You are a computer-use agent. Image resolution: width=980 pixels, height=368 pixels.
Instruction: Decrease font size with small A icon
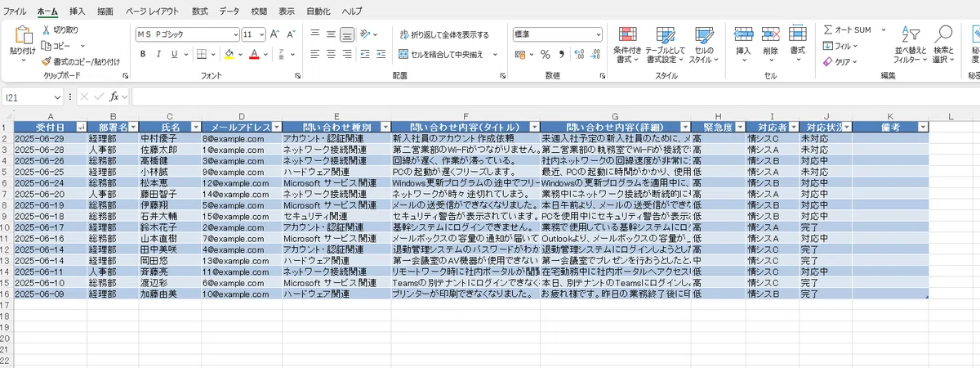point(289,34)
